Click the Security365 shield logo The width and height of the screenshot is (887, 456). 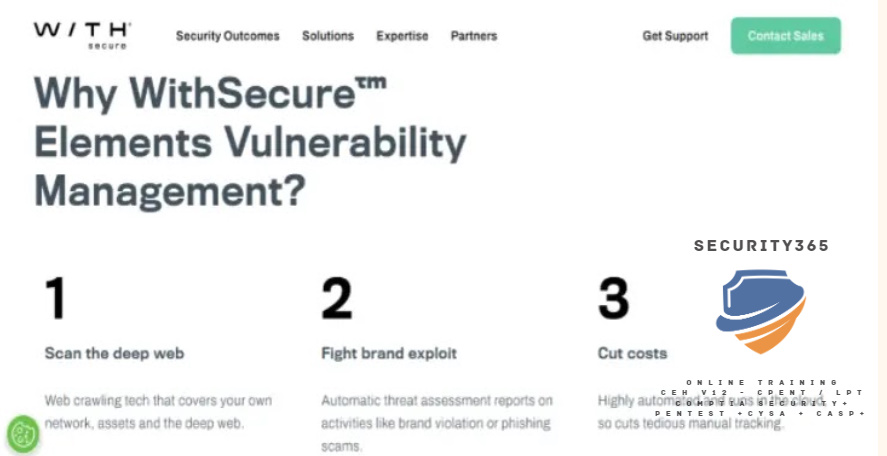pos(760,310)
